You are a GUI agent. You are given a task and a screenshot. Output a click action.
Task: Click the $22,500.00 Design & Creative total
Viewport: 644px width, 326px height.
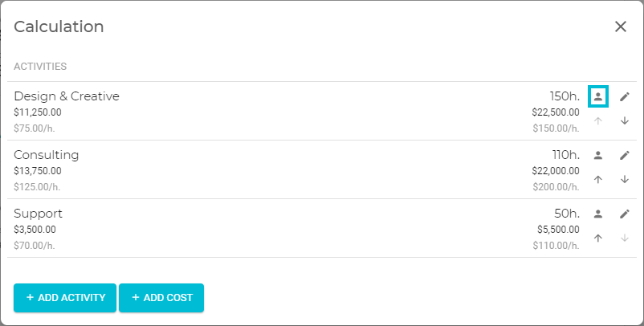556,112
